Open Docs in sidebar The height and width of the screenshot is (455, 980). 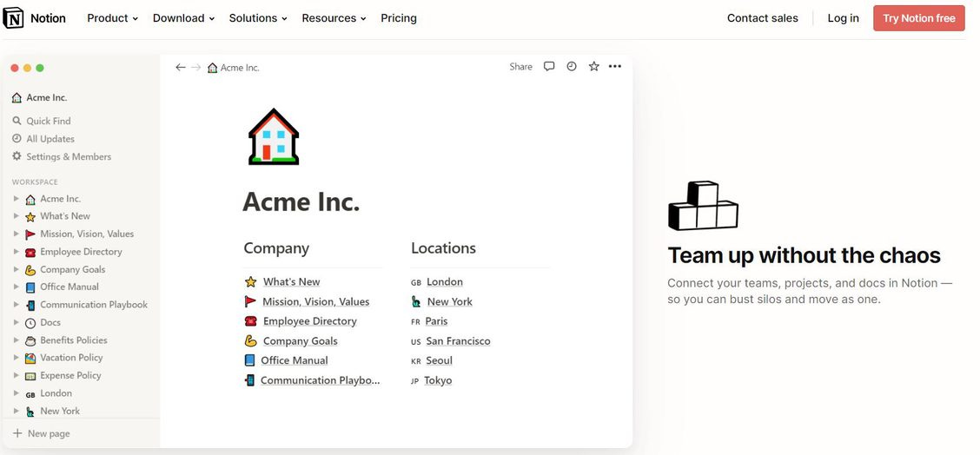(50, 322)
